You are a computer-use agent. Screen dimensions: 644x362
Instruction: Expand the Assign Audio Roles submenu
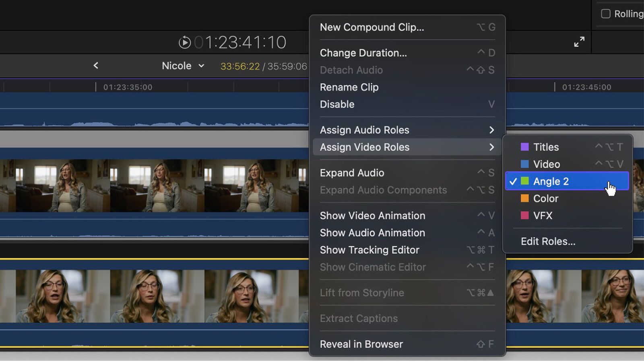pos(364,130)
